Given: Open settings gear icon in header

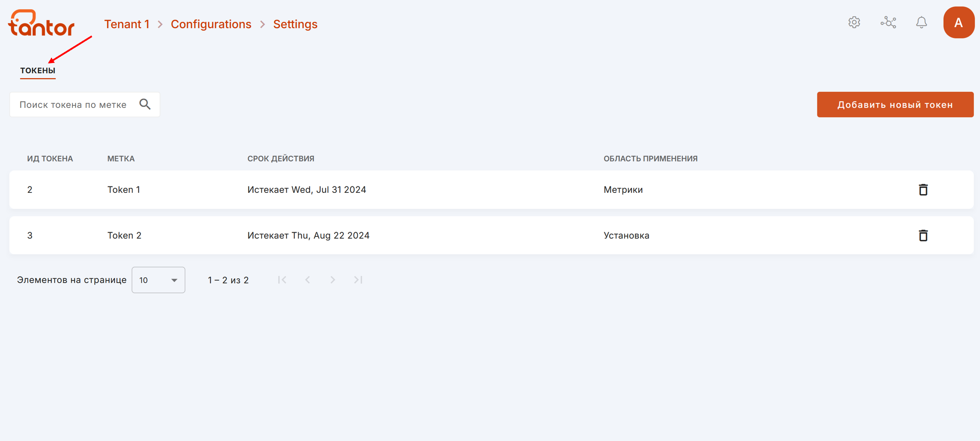Looking at the screenshot, I should tap(854, 22).
